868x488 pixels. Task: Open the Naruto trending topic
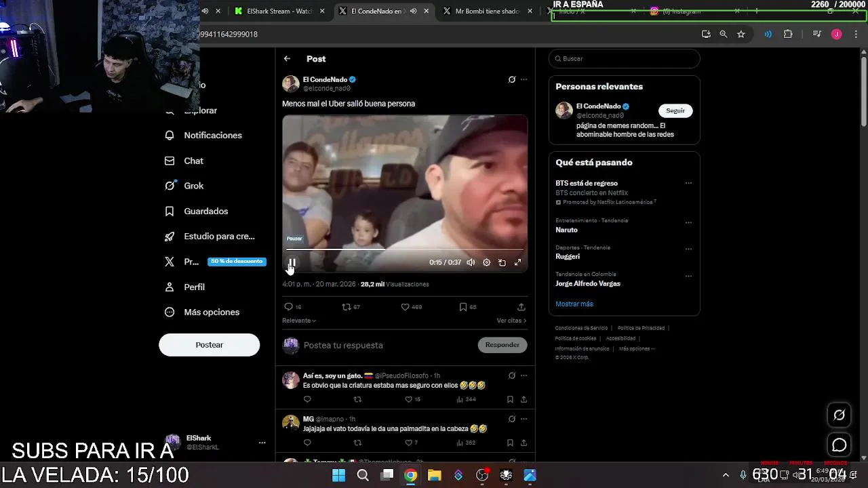pyautogui.click(x=566, y=230)
